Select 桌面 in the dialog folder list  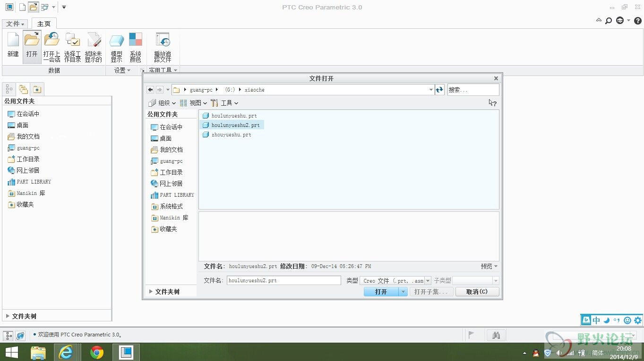click(x=161, y=138)
